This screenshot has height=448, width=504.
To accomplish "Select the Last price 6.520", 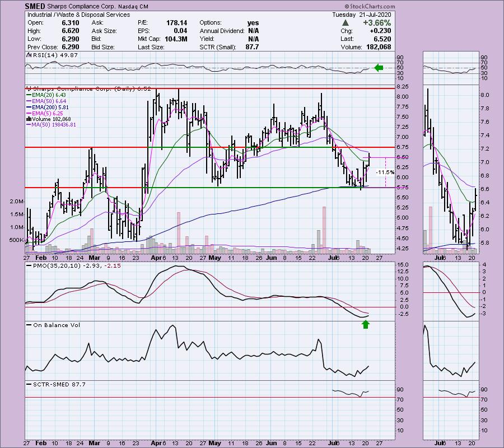I will 382,39.
